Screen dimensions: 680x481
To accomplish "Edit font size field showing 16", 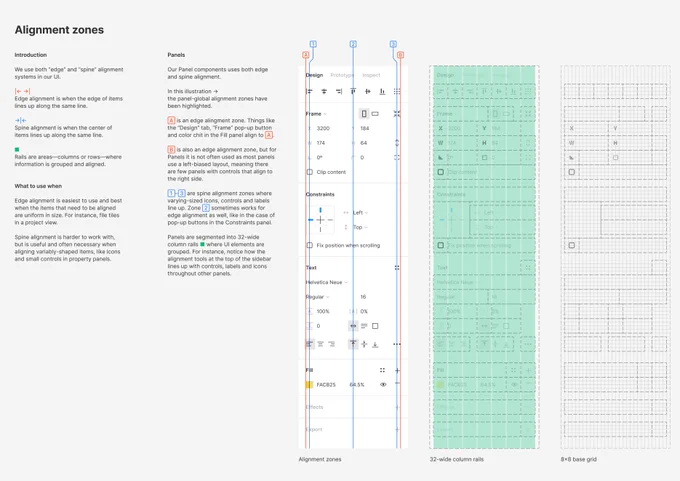I will tap(363, 297).
